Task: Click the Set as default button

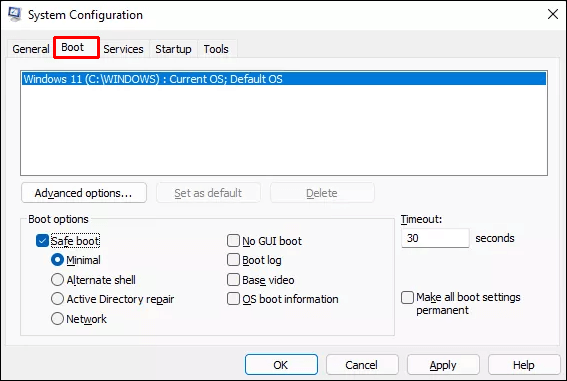Action: 208,193
